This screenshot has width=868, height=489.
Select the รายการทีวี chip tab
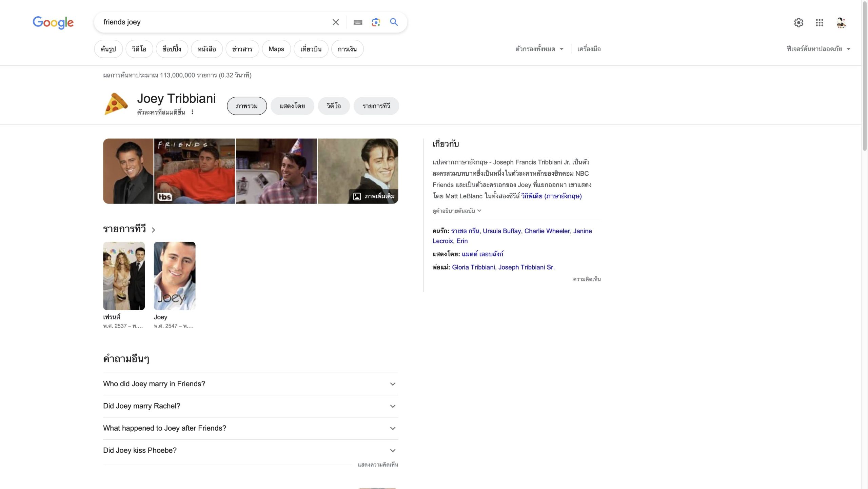pos(376,106)
